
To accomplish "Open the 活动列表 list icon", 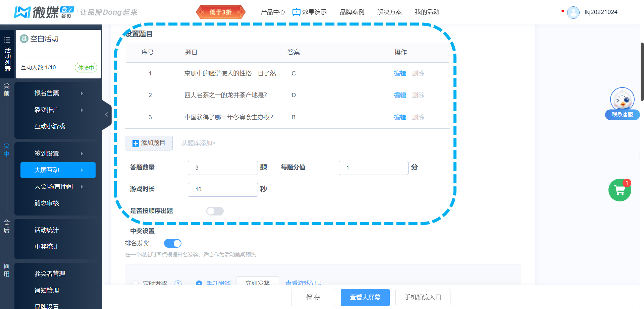I will [7, 40].
